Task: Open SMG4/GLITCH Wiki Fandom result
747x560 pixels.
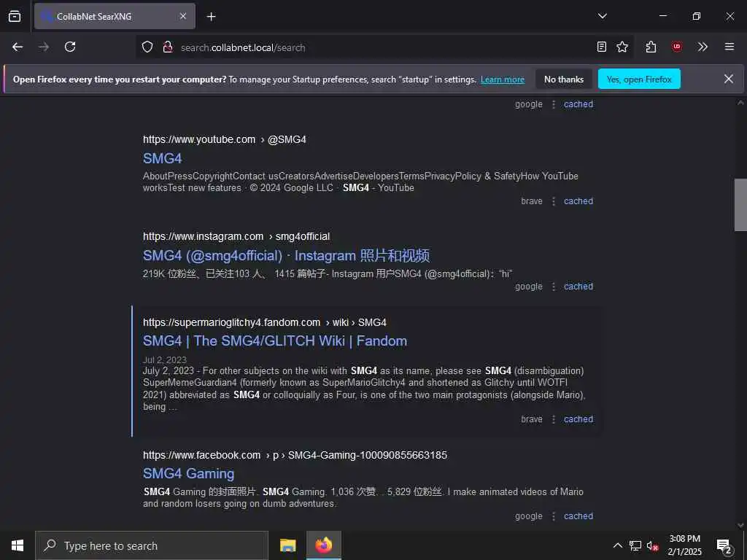Action: (x=275, y=341)
